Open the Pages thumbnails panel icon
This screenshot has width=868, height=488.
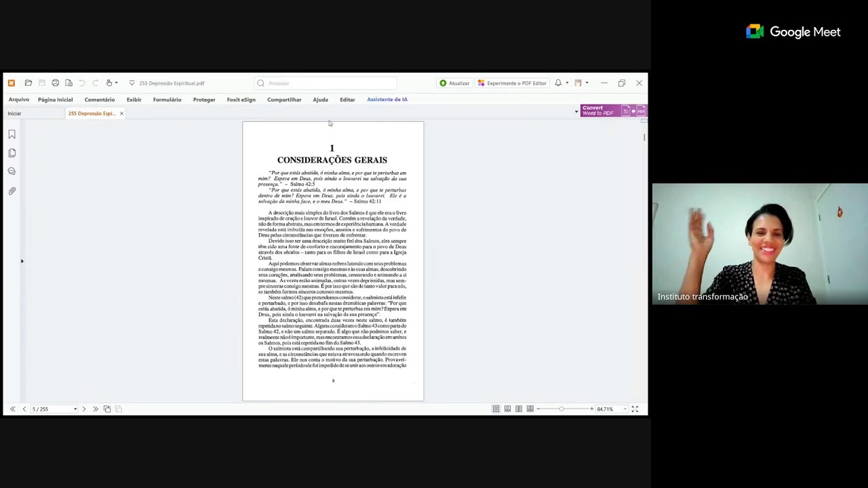[x=12, y=153]
